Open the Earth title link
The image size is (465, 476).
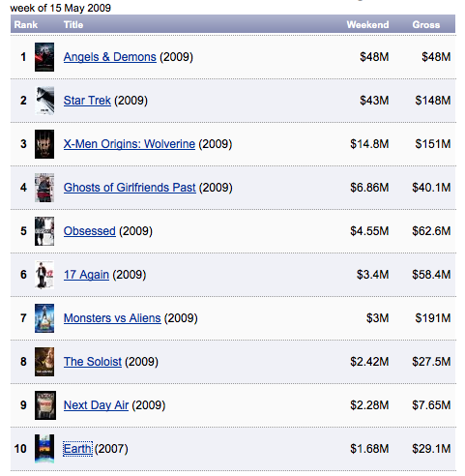77,449
